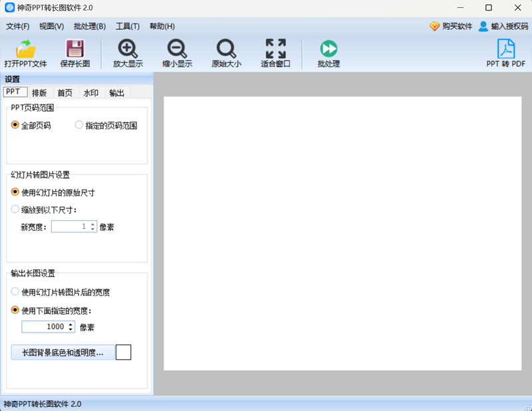Open the 文件(F) menu
This screenshot has width=532, height=411.
click(x=18, y=27)
